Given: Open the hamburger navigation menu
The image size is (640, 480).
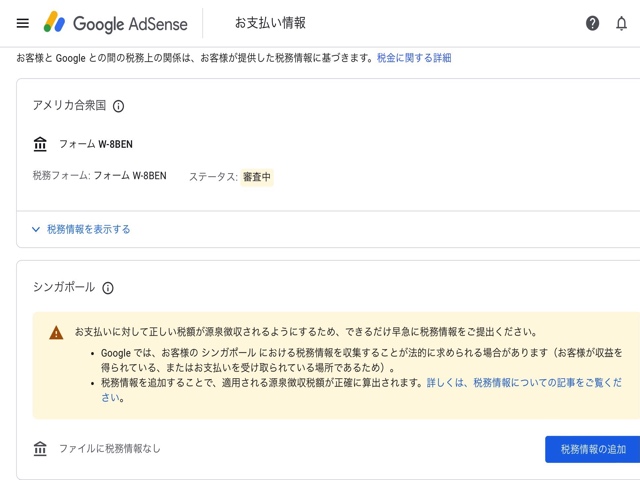Looking at the screenshot, I should tap(22, 23).
